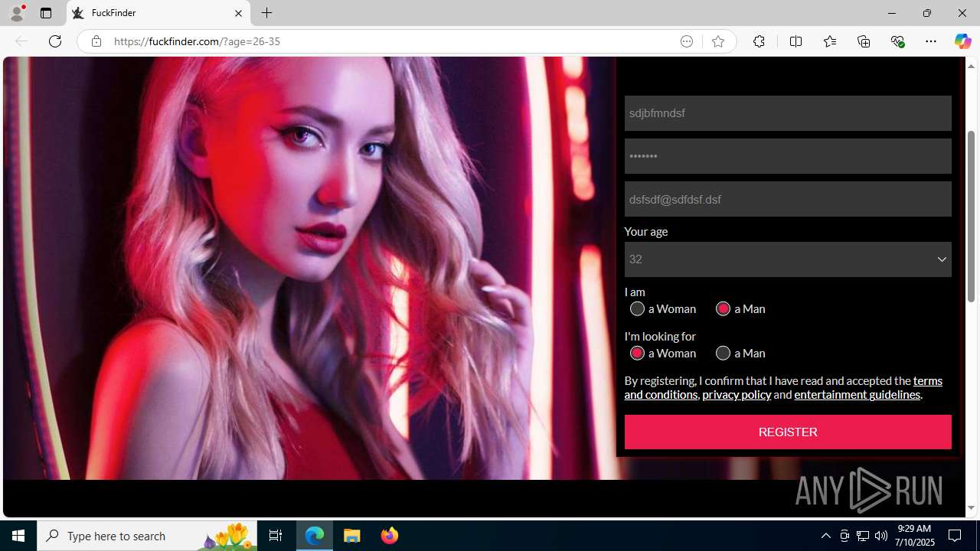980x551 pixels.
Task: Select 'a Man' under I'm looking for
Action: pos(723,353)
